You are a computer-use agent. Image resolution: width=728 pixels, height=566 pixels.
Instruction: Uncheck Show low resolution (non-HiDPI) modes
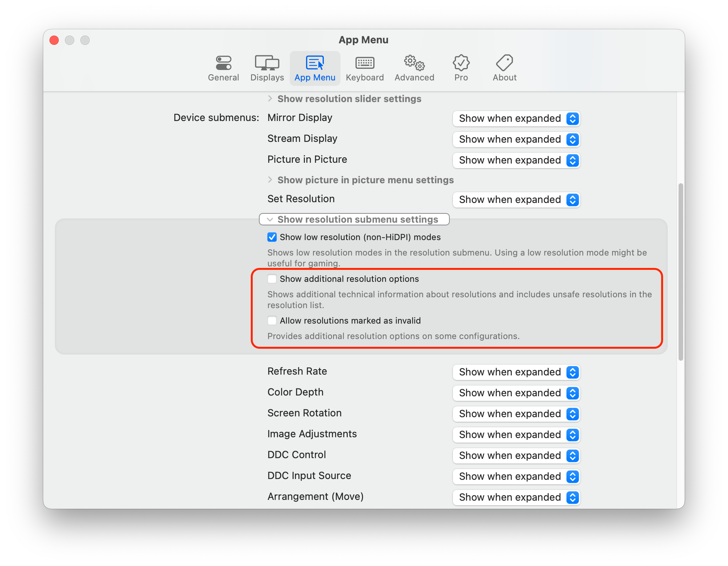coord(272,237)
